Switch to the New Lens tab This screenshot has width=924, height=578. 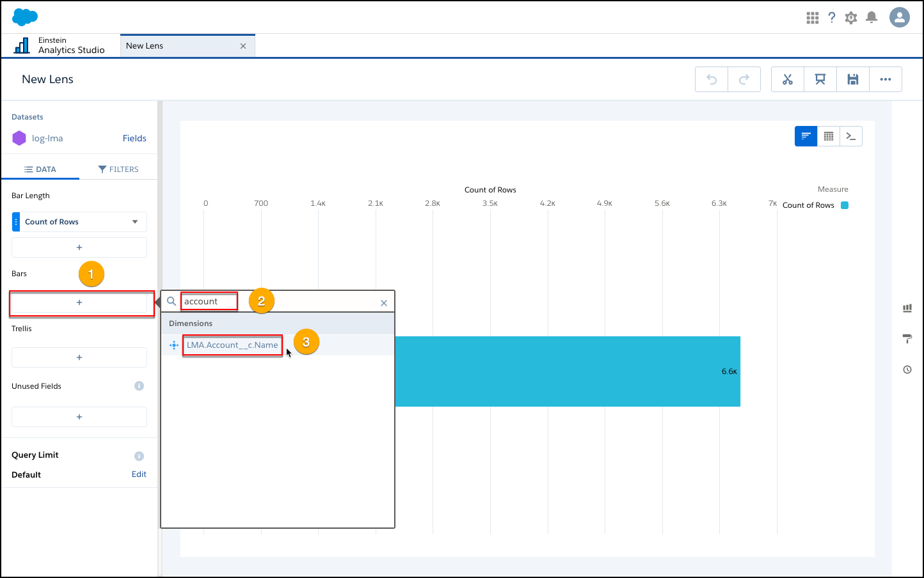click(x=187, y=46)
